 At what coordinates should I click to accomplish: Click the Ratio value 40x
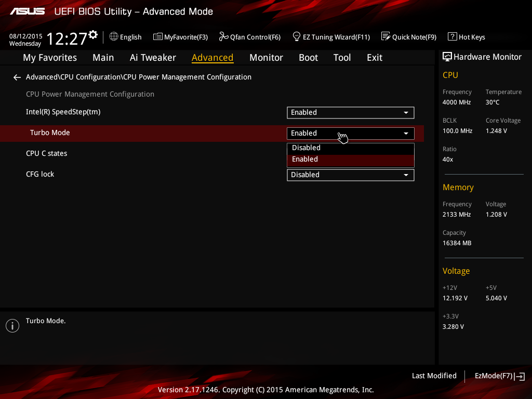(447, 159)
